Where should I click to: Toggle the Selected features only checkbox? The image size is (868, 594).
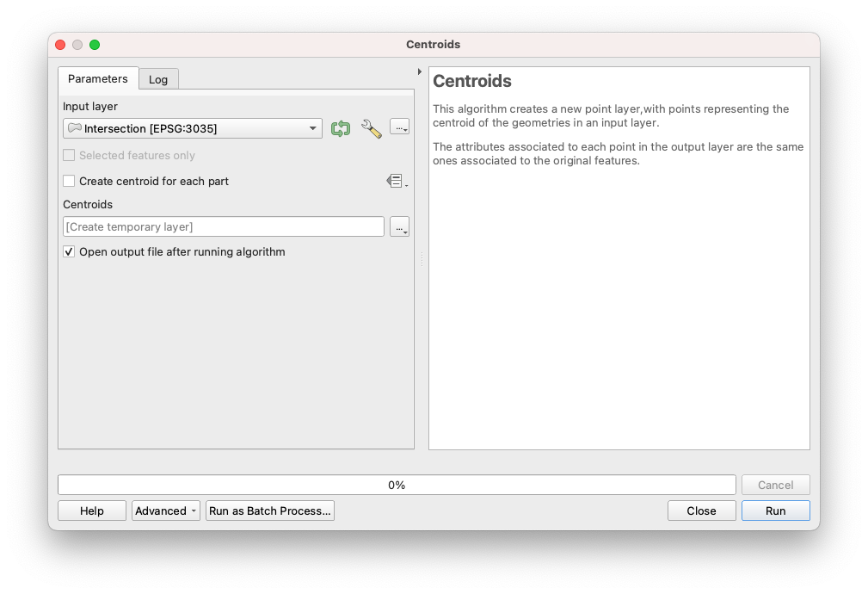pyautogui.click(x=69, y=156)
